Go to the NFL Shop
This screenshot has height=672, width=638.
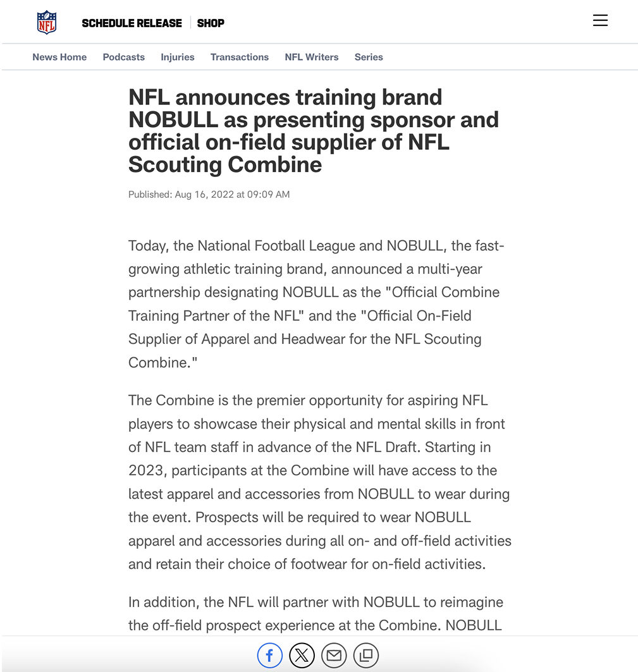pos(211,23)
